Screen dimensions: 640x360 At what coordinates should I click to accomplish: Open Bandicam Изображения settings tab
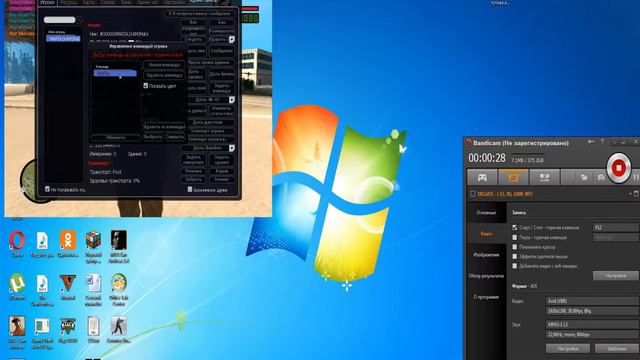pyautogui.click(x=486, y=255)
